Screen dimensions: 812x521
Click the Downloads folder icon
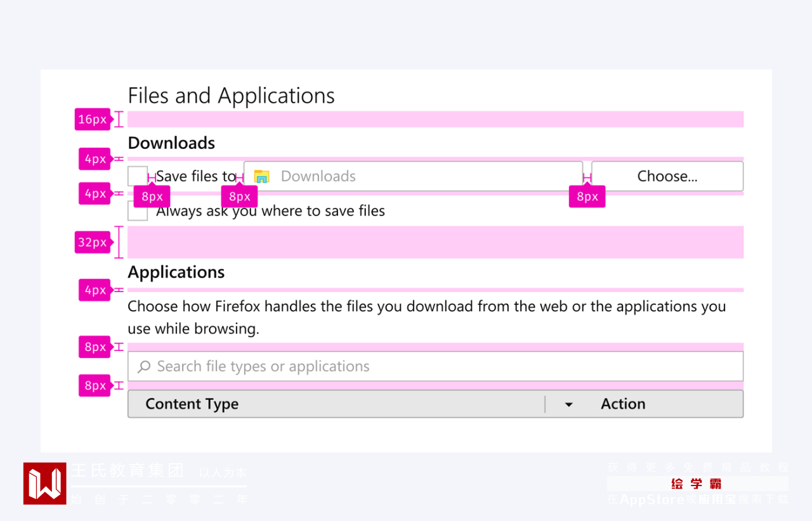pyautogui.click(x=261, y=177)
